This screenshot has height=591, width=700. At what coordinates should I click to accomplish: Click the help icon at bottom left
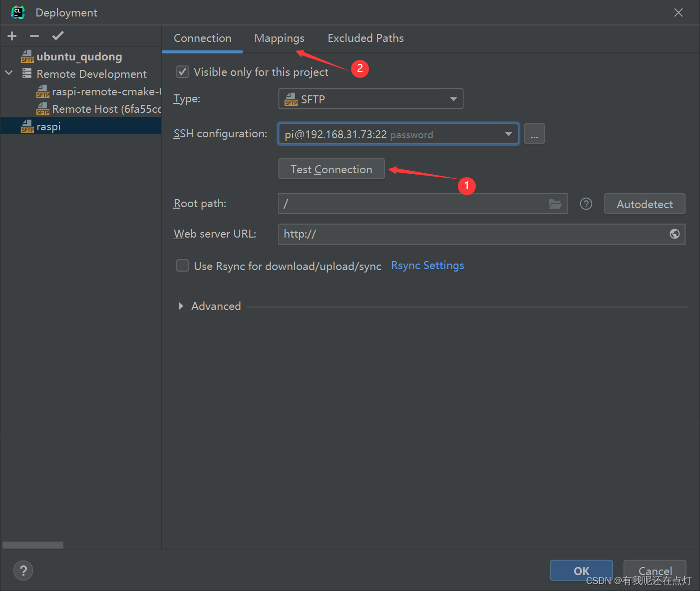[23, 570]
